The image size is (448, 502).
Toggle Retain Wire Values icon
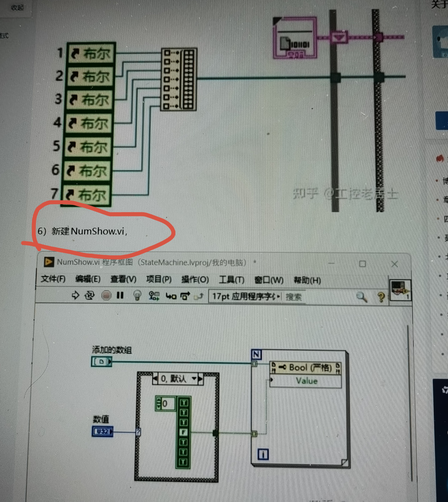pos(154,296)
